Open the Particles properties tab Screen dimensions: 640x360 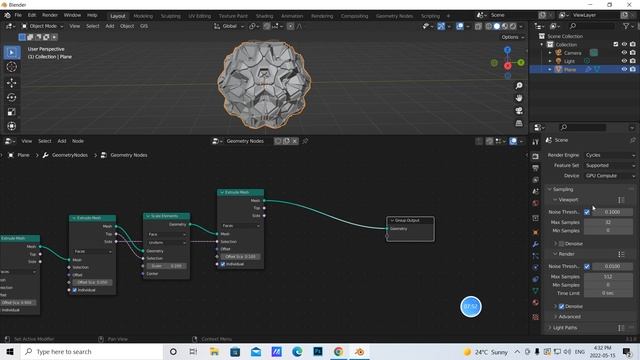point(535,256)
